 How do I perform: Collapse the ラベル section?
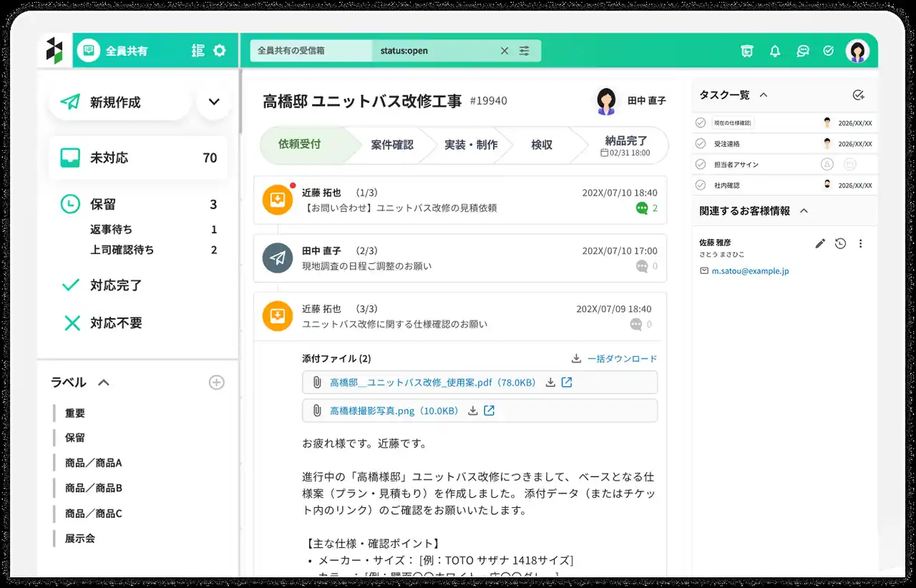click(104, 383)
